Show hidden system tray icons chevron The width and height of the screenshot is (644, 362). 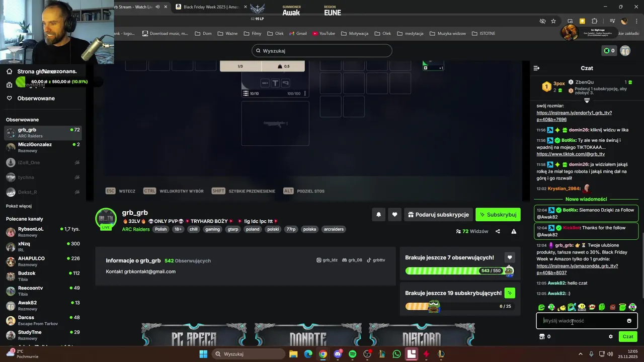click(x=580, y=354)
